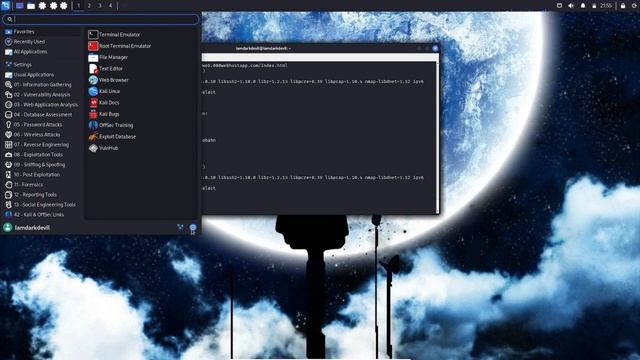This screenshot has width=640, height=360.
Task: Click inside the terminal output area
Action: point(318,138)
